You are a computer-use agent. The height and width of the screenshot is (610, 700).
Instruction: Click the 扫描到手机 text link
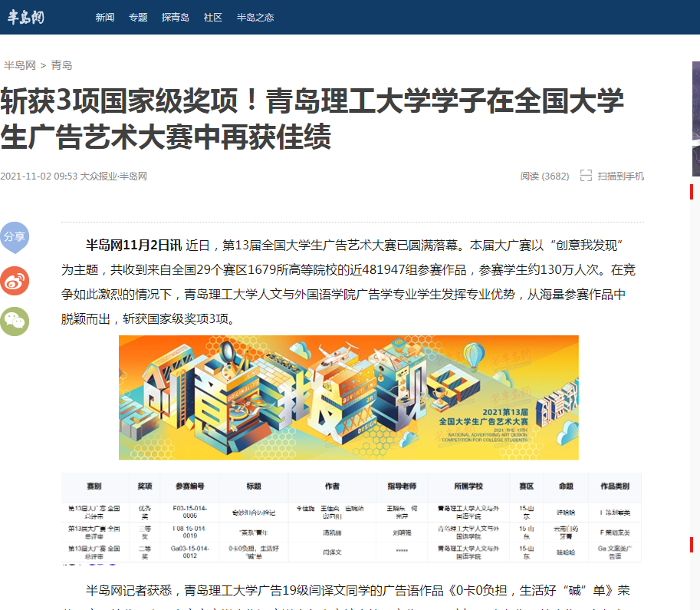click(x=621, y=176)
